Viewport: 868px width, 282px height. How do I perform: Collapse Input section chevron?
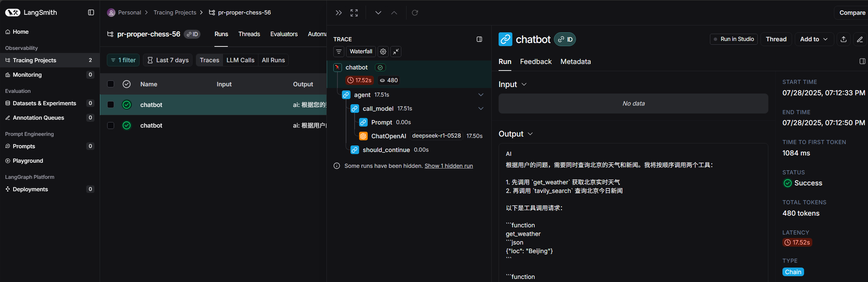tap(524, 84)
